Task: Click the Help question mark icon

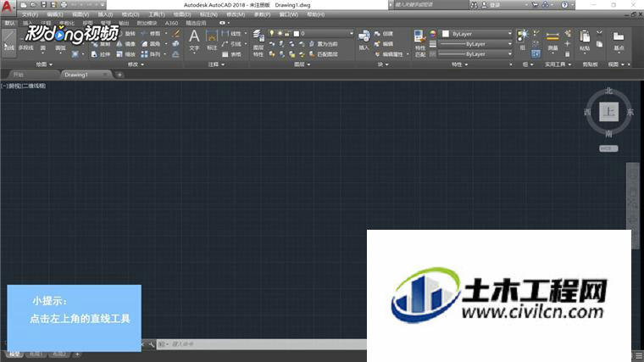Action: pos(564,5)
